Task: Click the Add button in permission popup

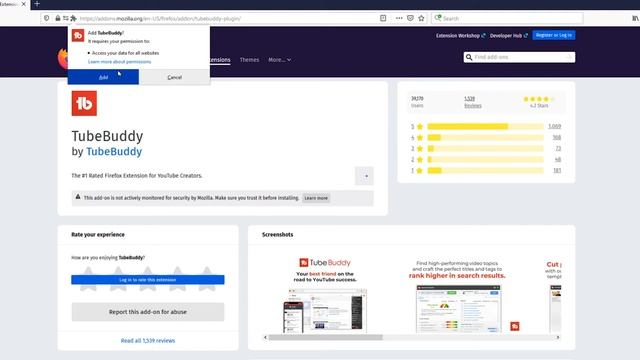Action: tap(103, 77)
